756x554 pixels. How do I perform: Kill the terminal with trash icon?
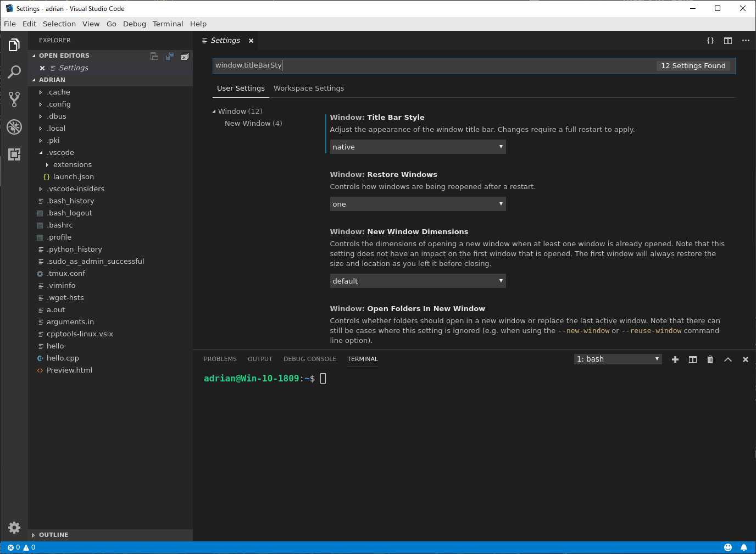[x=710, y=359]
